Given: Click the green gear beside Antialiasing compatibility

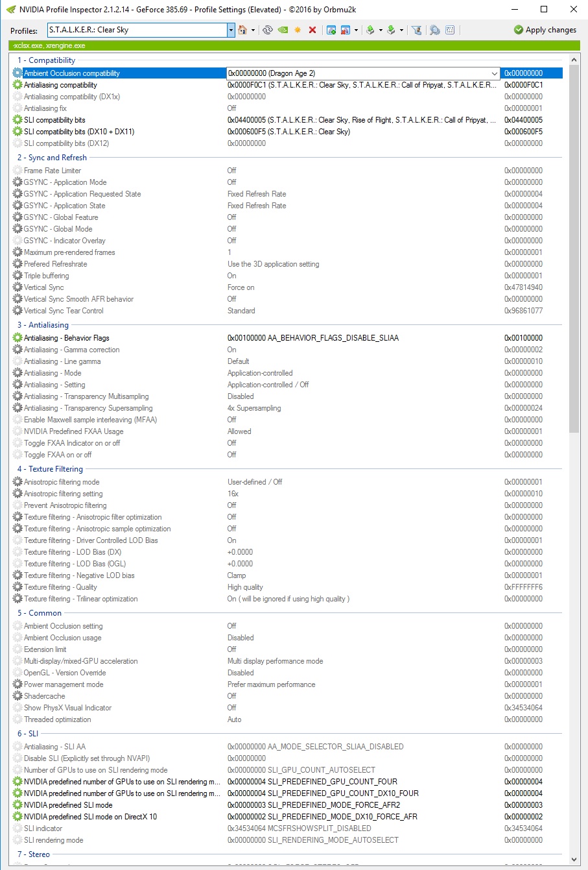Looking at the screenshot, I should (x=18, y=85).
